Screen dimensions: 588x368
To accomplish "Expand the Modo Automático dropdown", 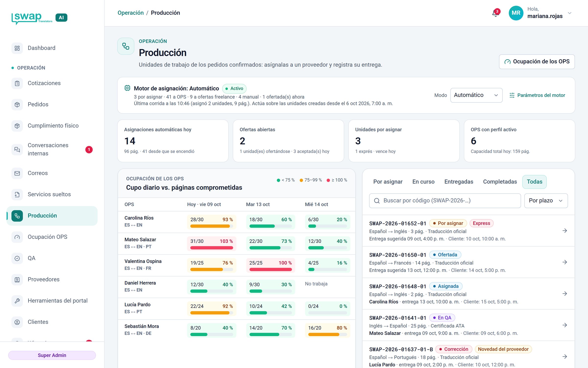I will (x=476, y=95).
